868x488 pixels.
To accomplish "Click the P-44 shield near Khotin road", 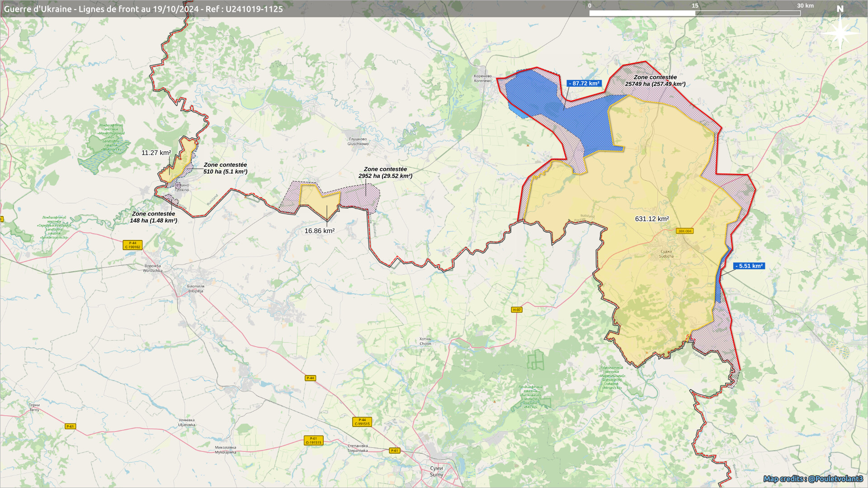I will coord(310,378).
